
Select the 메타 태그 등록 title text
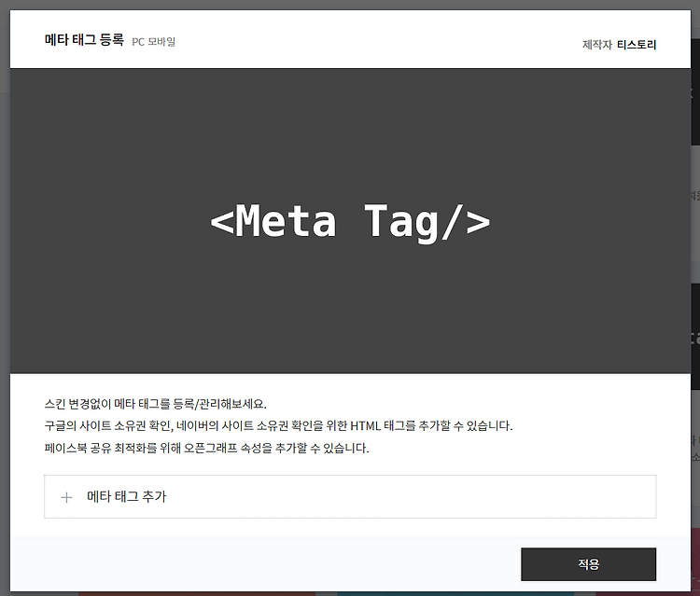pos(84,40)
